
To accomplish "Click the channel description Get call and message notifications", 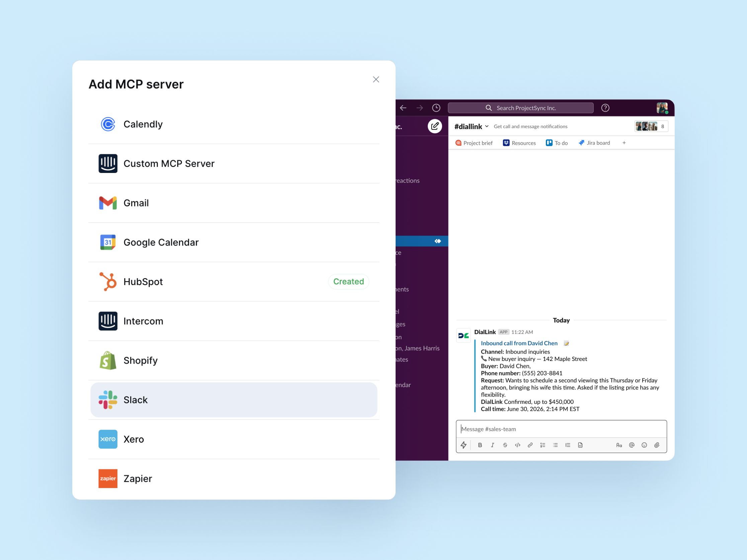I will [x=530, y=126].
